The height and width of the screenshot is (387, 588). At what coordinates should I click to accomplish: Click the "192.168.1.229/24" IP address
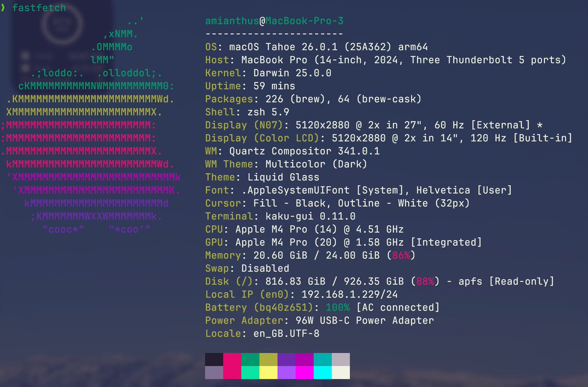pos(350,294)
